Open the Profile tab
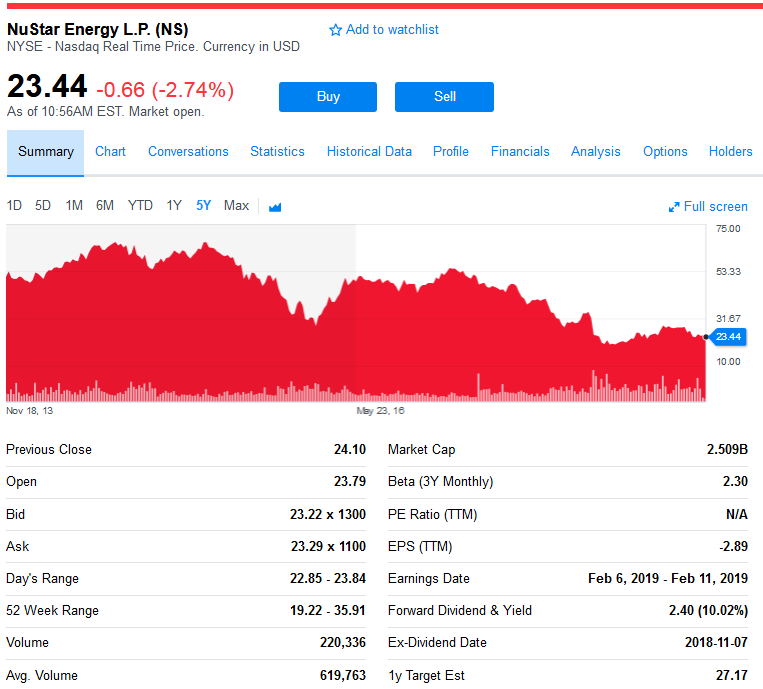 point(451,152)
